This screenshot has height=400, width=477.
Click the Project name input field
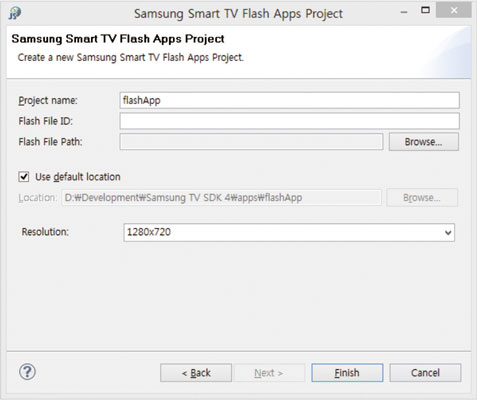pyautogui.click(x=289, y=100)
